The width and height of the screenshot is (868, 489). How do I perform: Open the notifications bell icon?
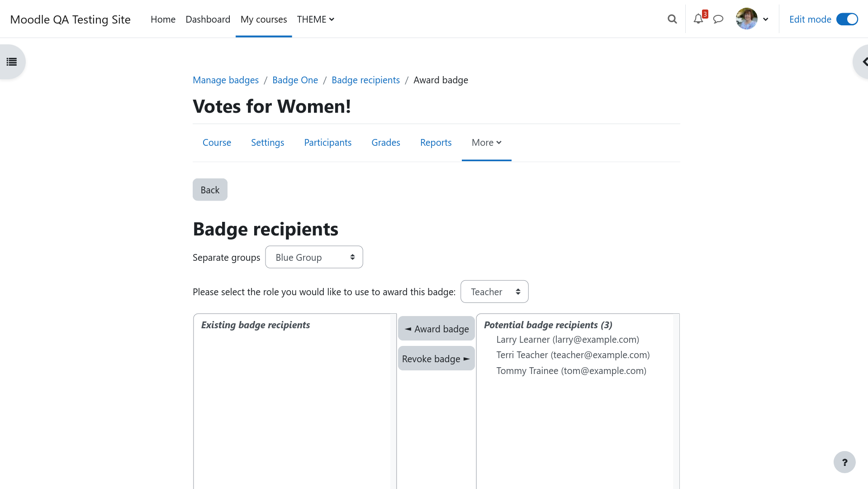tap(698, 19)
